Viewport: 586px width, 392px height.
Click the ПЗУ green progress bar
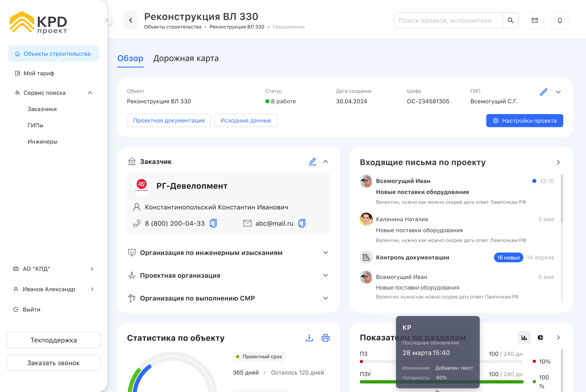point(442,382)
